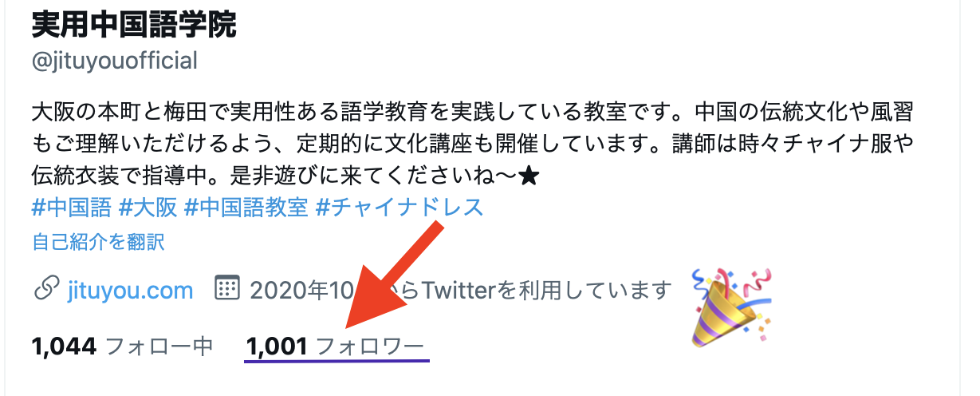980x396 pixels.
Task: Open the #中国語 hashtag
Action: [x=70, y=208]
